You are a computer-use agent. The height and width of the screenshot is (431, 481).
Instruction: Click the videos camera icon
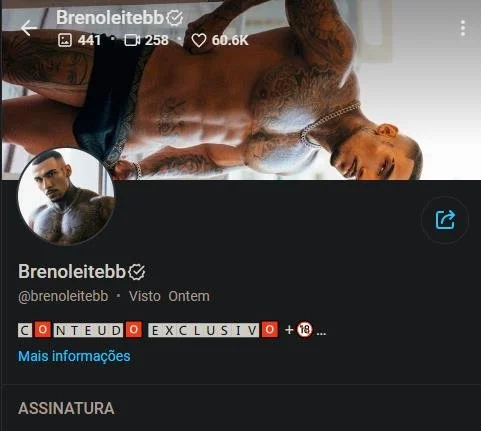[x=132, y=40]
